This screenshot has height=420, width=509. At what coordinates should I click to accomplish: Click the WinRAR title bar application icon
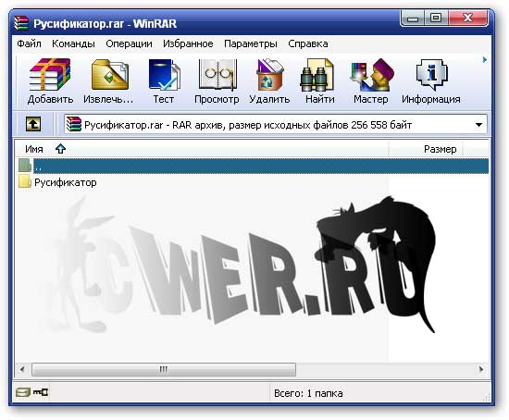(x=21, y=23)
